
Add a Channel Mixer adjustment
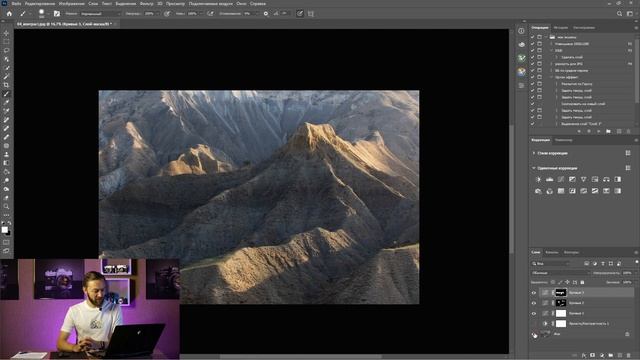[x=549, y=191]
